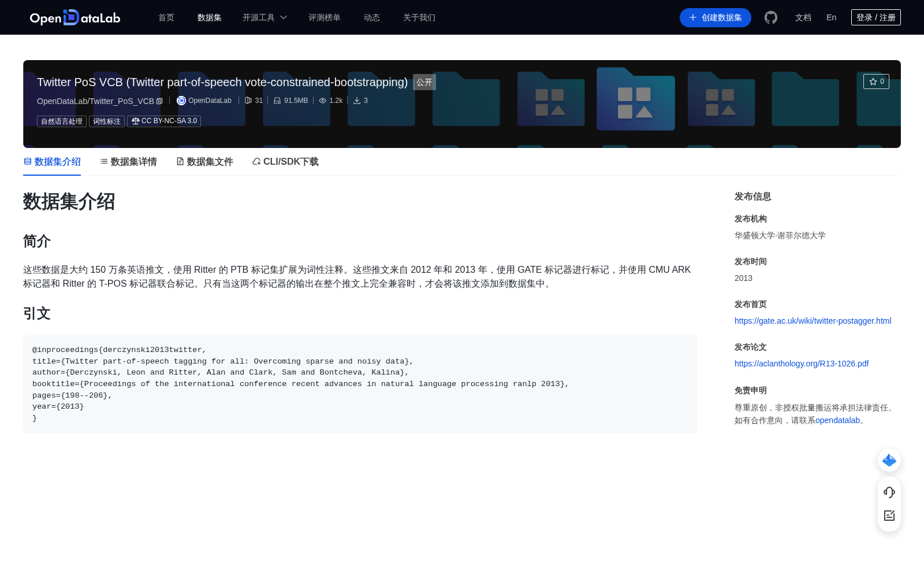Image resolution: width=924 pixels, height=578 pixels.
Task: Click the CC BY-NC-SA 3.0 license tag
Action: coord(164,121)
